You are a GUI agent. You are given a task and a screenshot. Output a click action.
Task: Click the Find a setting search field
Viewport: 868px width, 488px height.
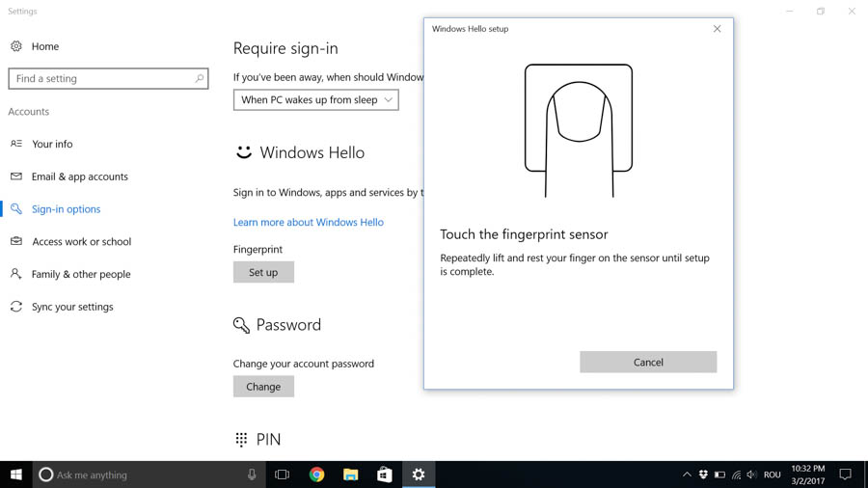(108, 78)
